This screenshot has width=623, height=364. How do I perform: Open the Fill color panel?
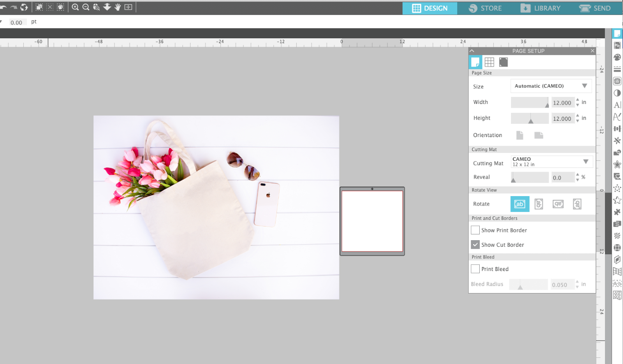617,57
